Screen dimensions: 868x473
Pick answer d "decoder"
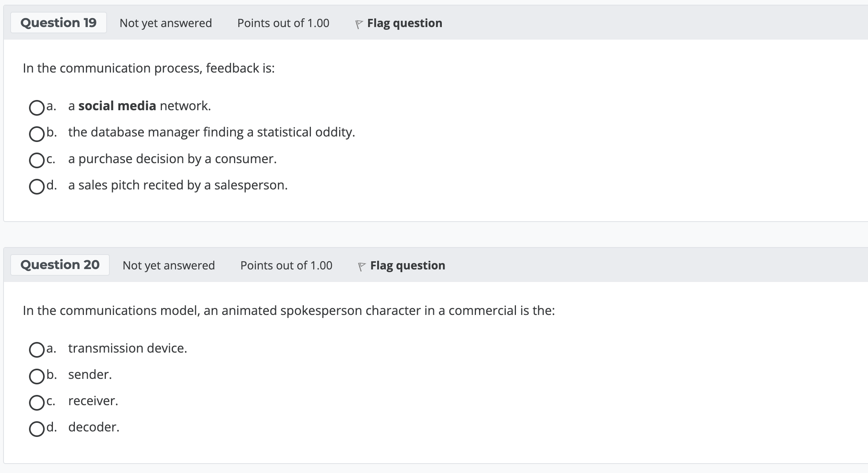click(36, 429)
